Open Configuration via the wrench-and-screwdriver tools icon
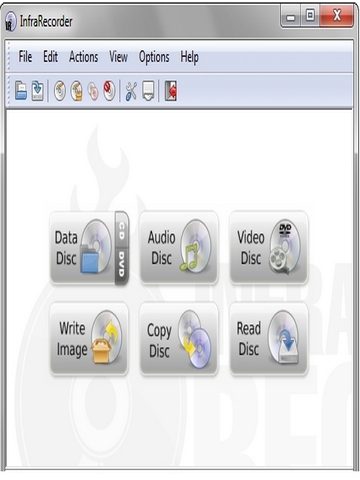Viewport: 360px width, 480px height. (131, 91)
